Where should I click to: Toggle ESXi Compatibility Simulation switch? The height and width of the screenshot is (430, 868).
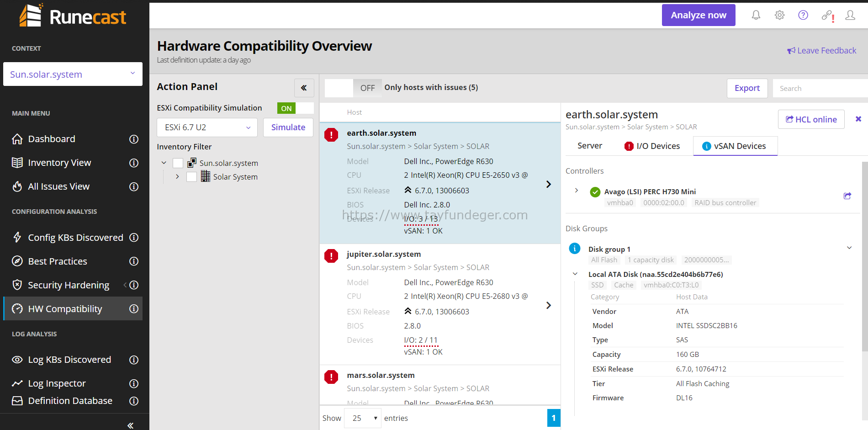[x=296, y=108]
